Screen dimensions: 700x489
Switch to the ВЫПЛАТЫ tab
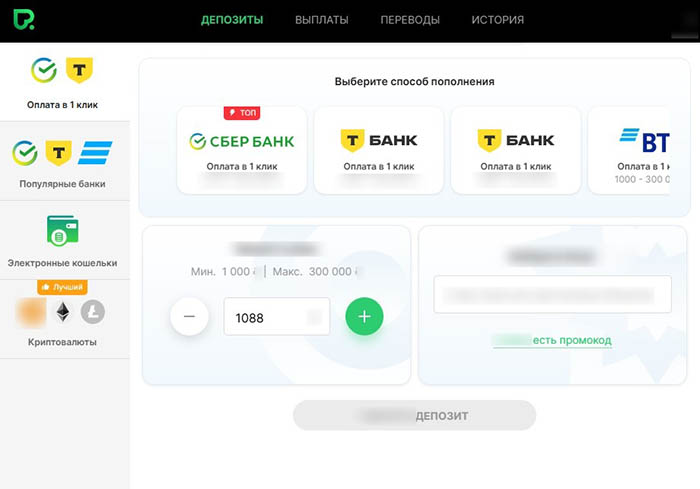click(321, 20)
